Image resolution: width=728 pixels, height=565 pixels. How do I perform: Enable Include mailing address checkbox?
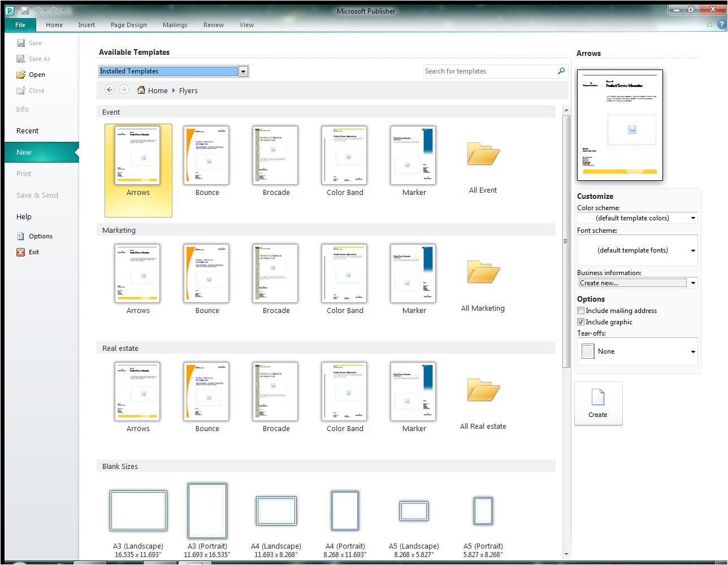[580, 311]
